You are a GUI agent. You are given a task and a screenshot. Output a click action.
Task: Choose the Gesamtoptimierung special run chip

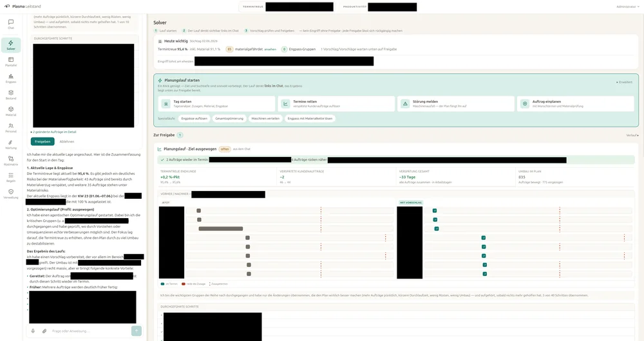pos(229,118)
